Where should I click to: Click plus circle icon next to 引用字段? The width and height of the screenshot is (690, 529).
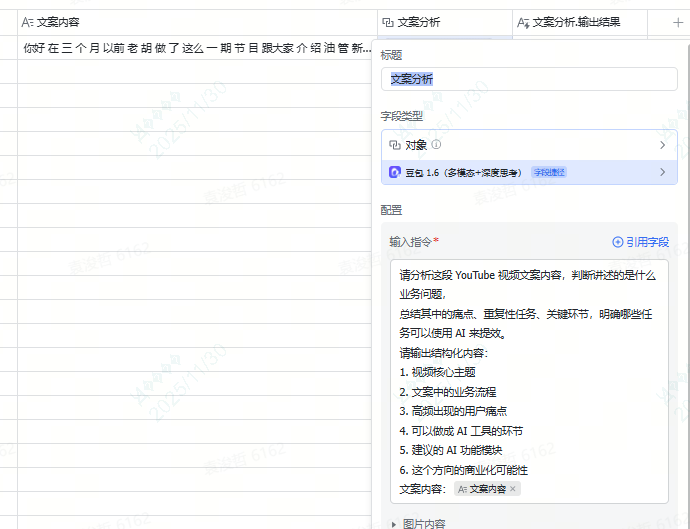617,242
